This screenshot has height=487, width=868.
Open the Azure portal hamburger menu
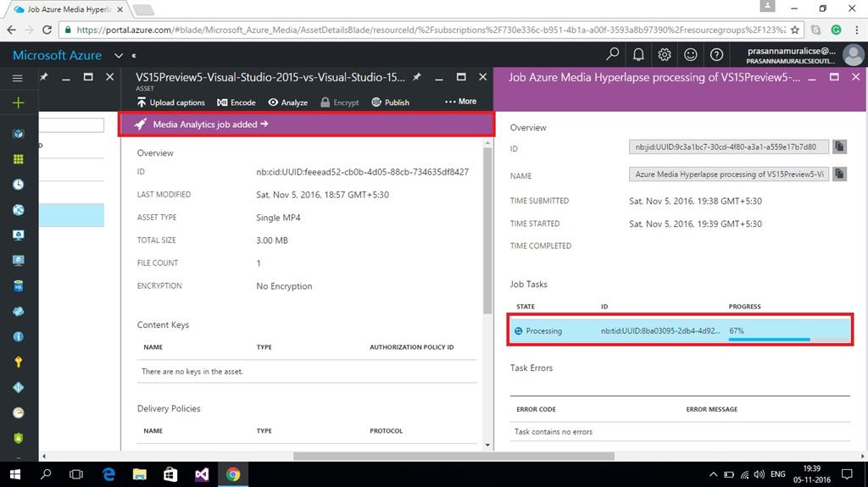pos(18,78)
